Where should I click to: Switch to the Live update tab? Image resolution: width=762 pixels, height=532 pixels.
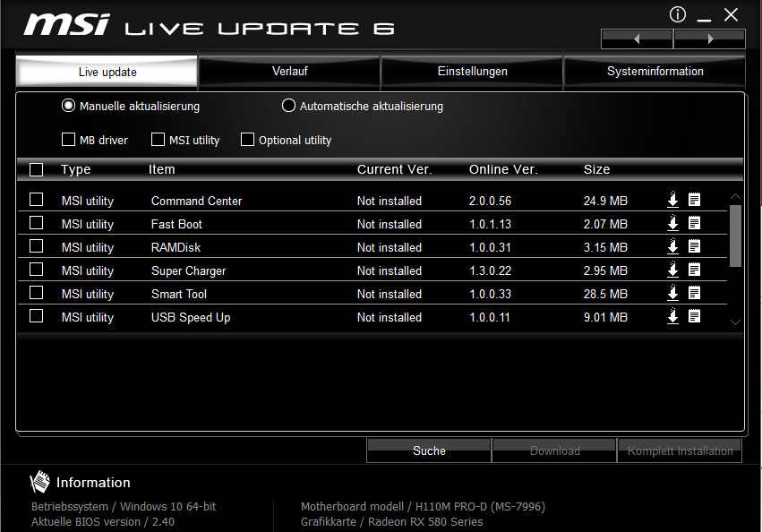pos(107,72)
